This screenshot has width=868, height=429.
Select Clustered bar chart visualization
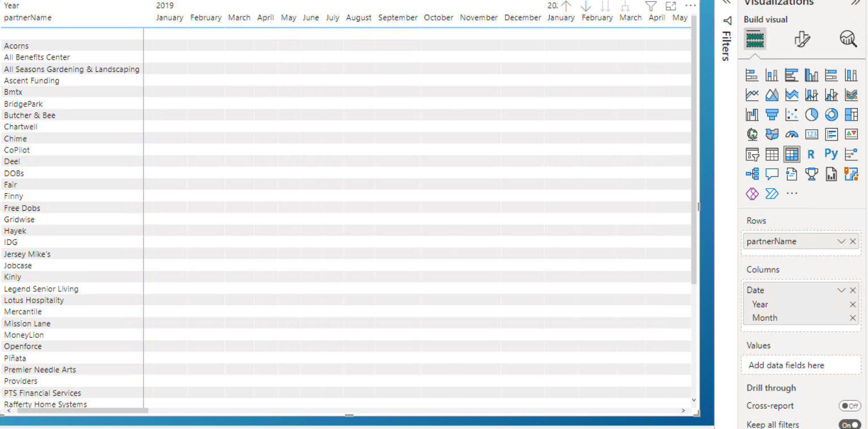[792, 75]
